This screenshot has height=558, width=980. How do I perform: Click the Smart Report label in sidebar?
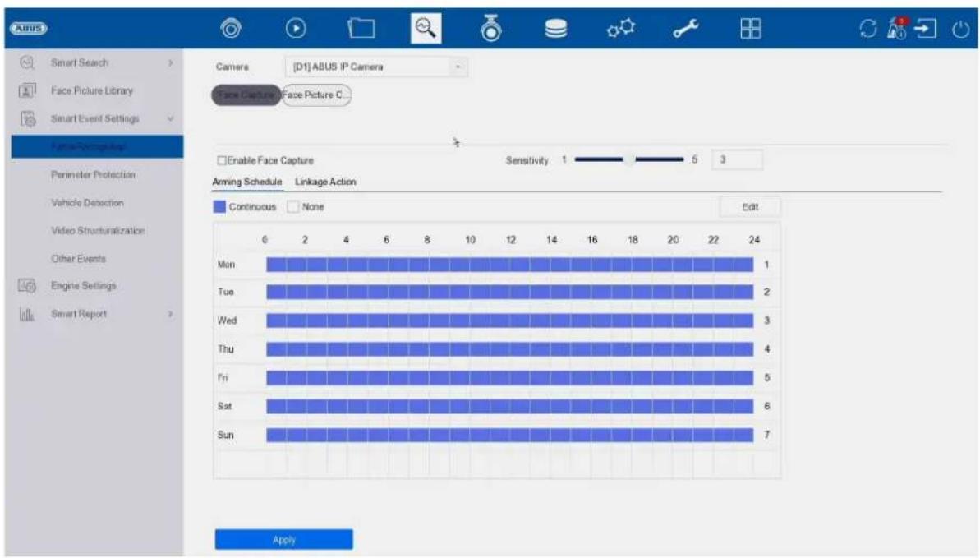coord(79,314)
